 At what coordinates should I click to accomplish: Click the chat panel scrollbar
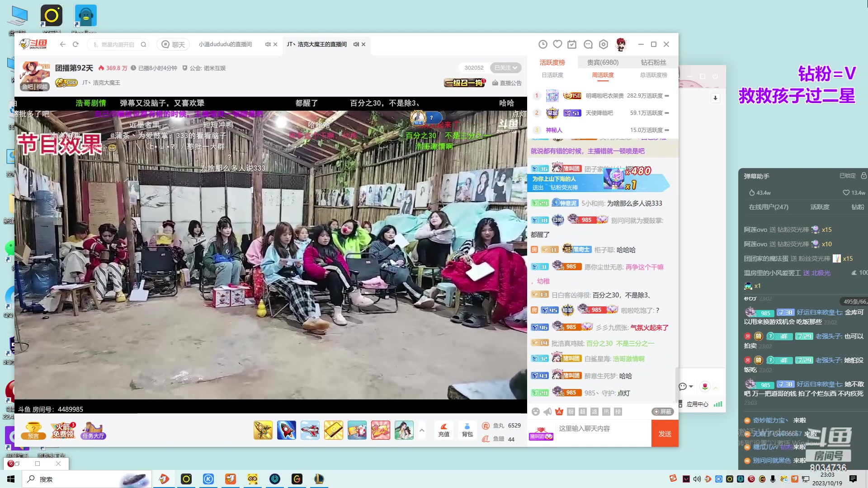[x=677, y=384]
